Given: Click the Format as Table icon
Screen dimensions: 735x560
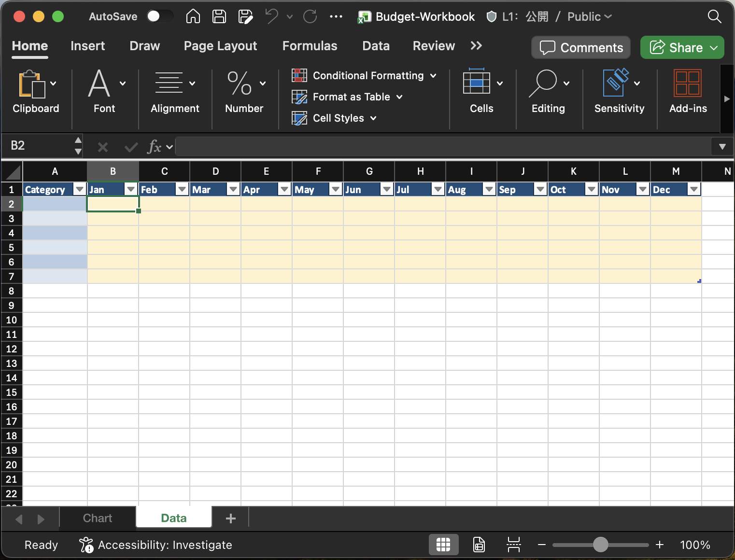Looking at the screenshot, I should [x=300, y=97].
